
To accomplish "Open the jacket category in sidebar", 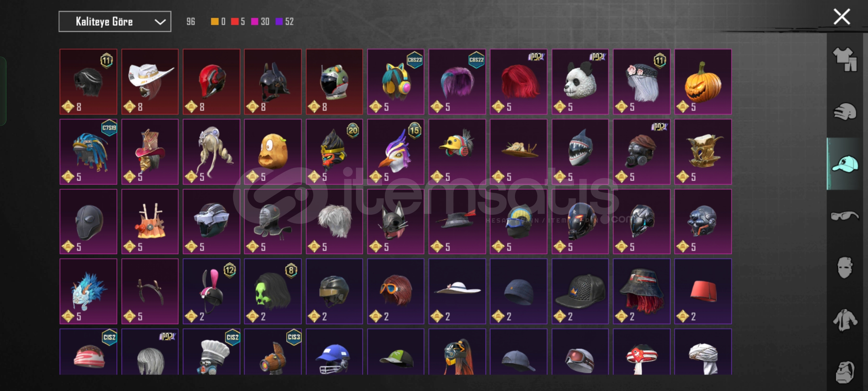I will (x=845, y=320).
